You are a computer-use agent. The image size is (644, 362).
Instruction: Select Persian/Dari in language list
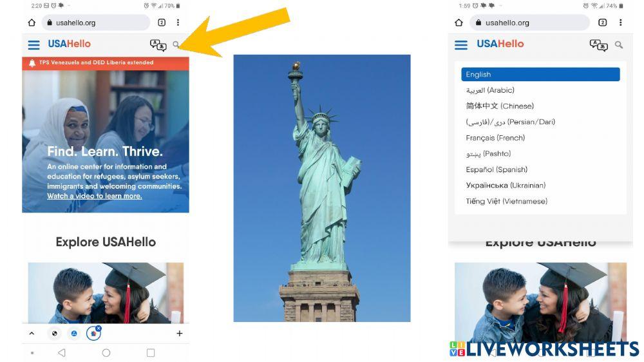click(511, 122)
